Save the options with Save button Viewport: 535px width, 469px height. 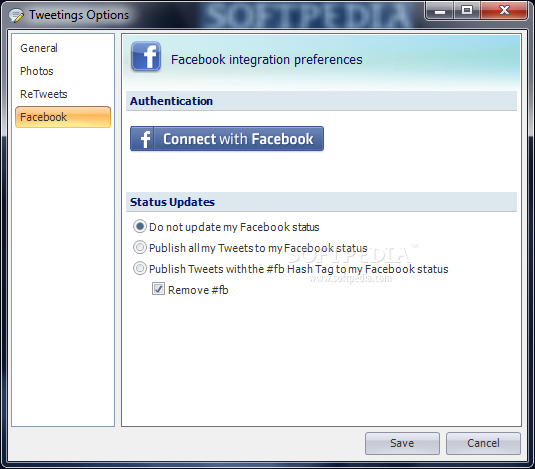pyautogui.click(x=402, y=443)
